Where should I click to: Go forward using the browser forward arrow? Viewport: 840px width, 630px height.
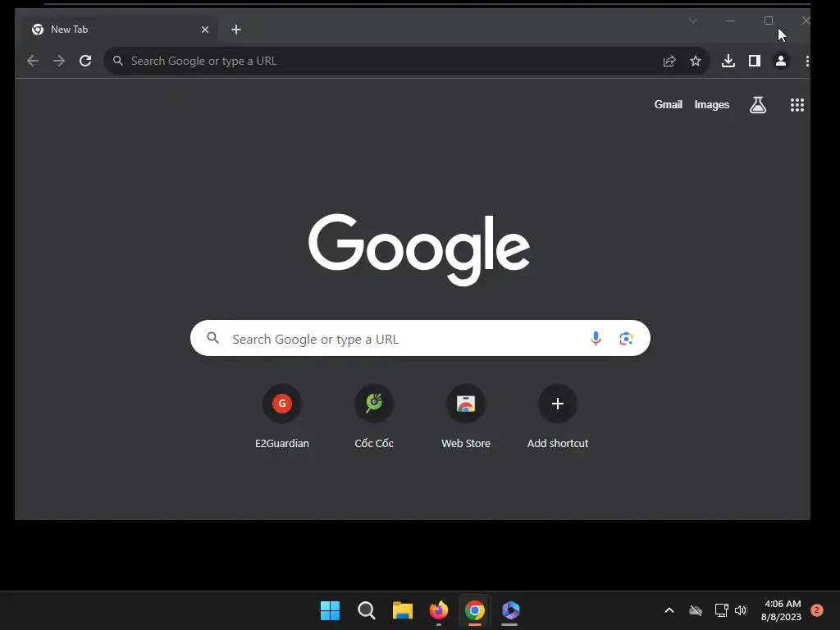click(59, 61)
